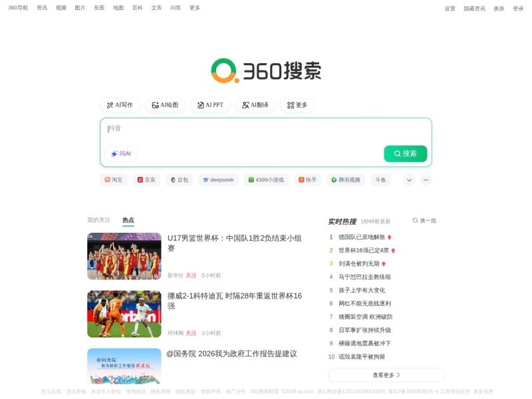Open 360导航 in top menu

pos(19,8)
